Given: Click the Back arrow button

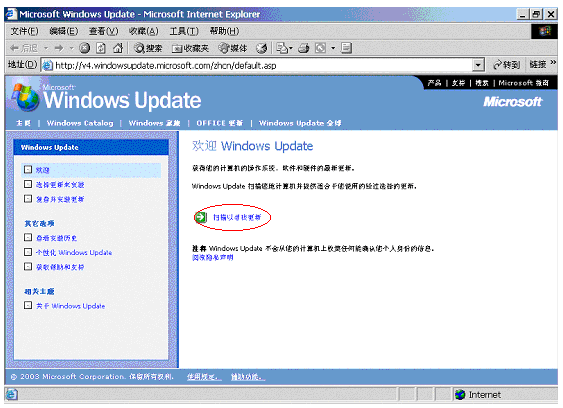Looking at the screenshot, I should [x=24, y=48].
